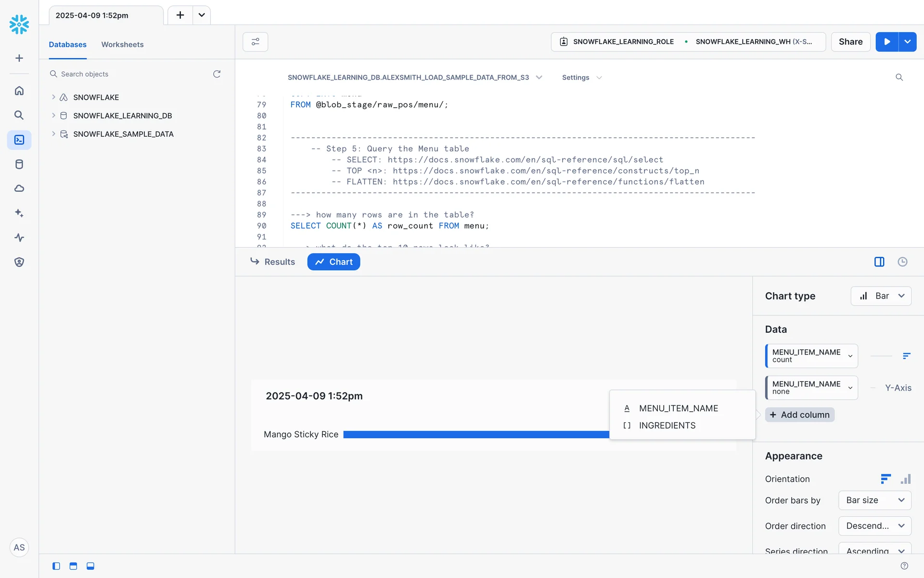Open the AI sparkle icon in sidebar

click(19, 213)
